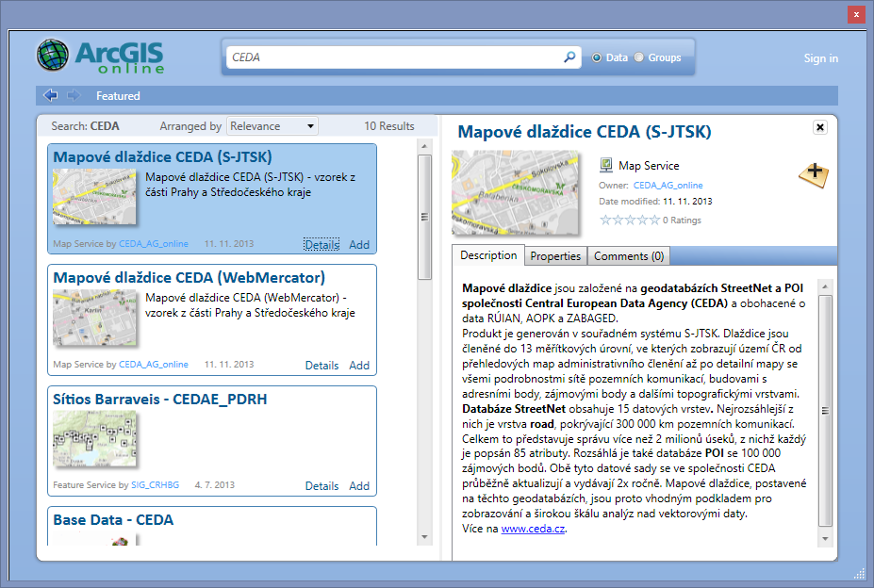Open Details for Sítios Barraveis - CEDAE_PDRH
This screenshot has width=874, height=588.
click(322, 486)
